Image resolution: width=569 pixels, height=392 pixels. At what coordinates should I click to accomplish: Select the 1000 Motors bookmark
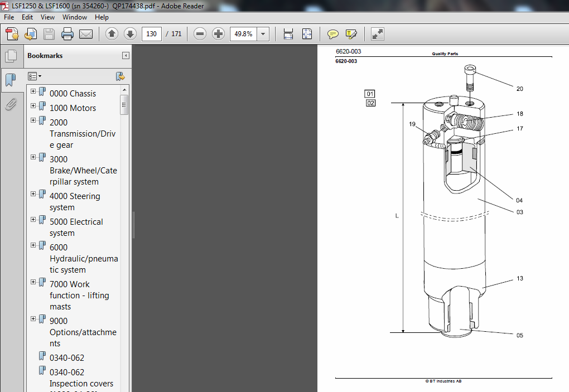coord(73,108)
